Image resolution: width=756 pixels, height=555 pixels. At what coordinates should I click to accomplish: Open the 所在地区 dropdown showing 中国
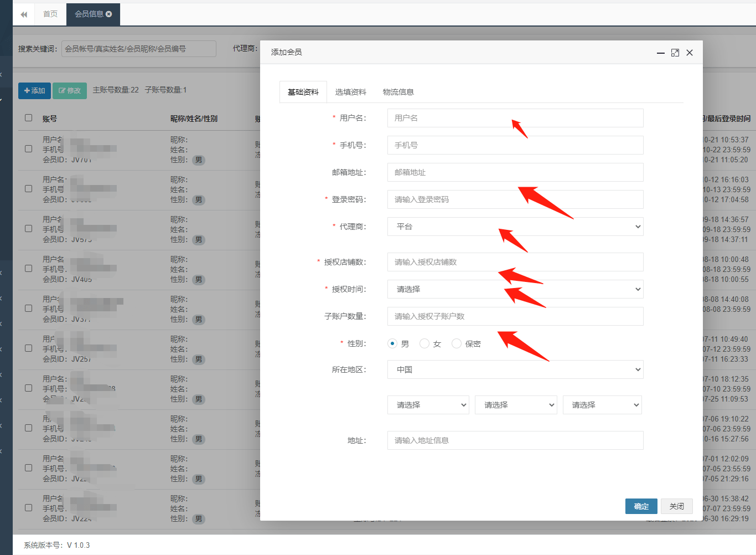[515, 369]
